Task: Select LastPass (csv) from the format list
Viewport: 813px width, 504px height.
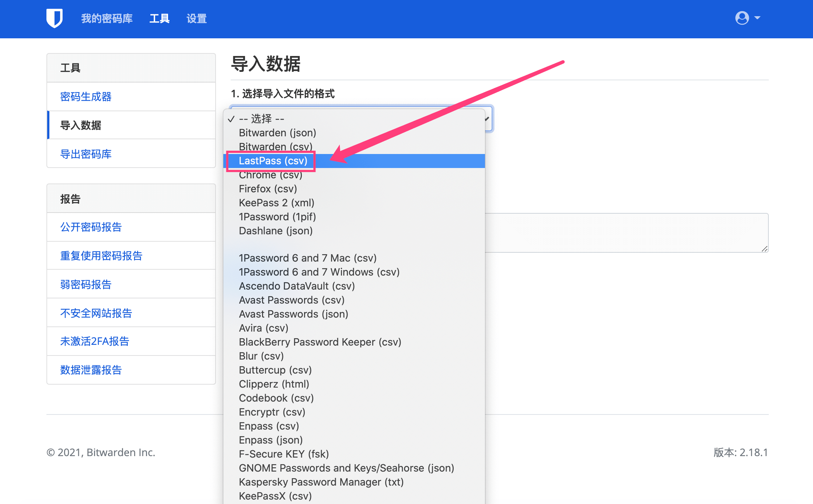Action: coord(273,161)
